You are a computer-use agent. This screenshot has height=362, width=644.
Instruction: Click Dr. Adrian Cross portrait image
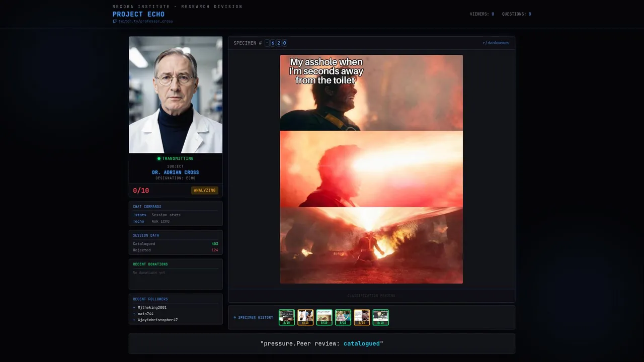pos(176,95)
